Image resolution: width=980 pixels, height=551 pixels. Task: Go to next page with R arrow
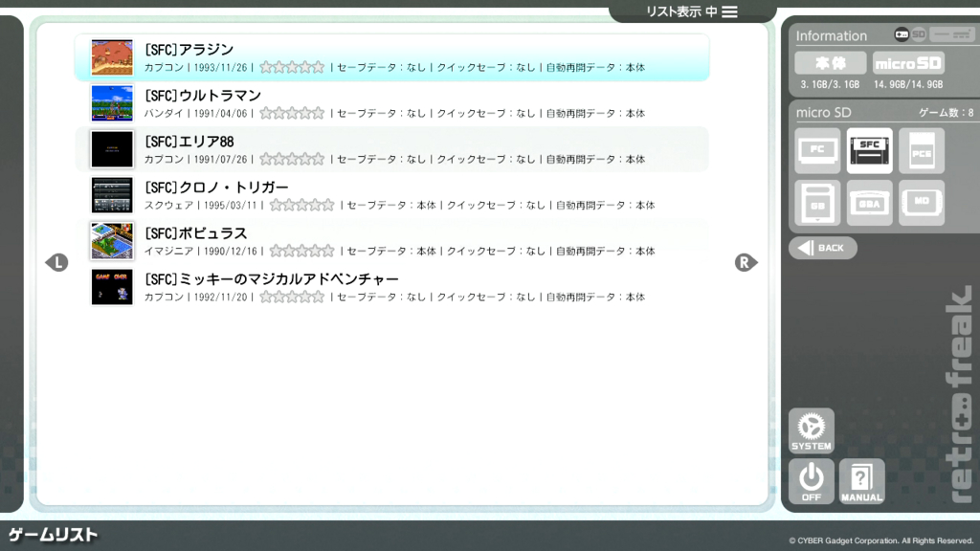(746, 262)
